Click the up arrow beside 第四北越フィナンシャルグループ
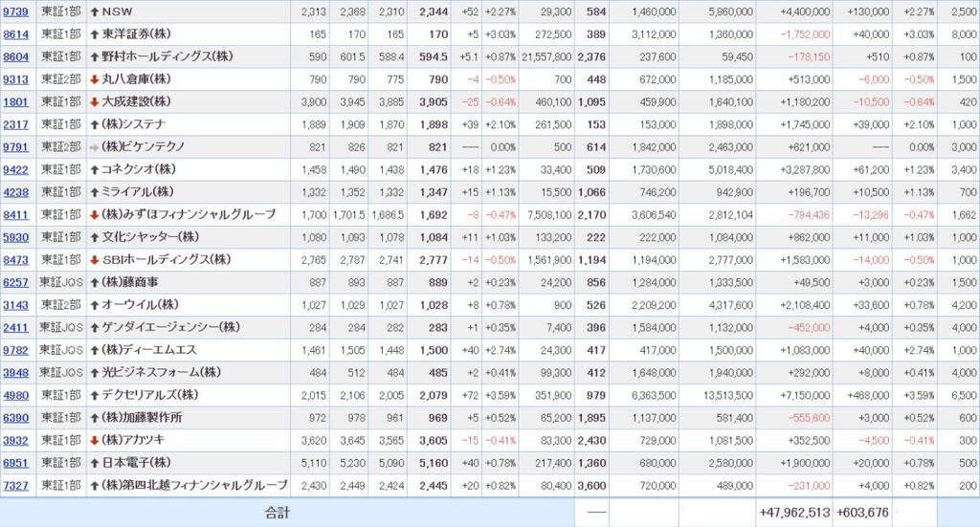Viewport: 980px width, 527px height. [x=95, y=485]
